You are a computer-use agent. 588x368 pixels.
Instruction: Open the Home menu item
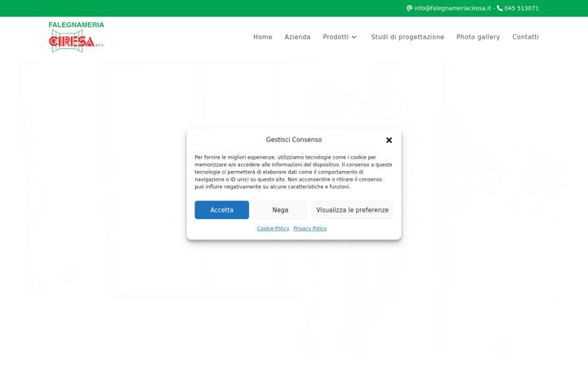pos(262,37)
